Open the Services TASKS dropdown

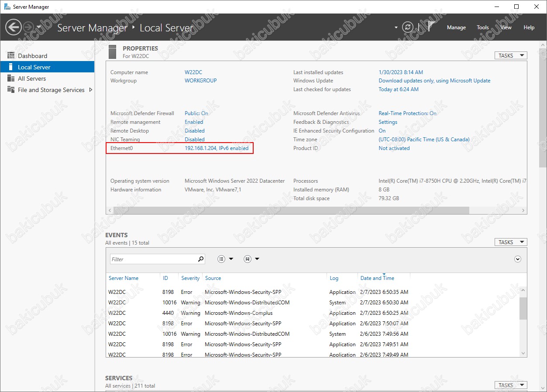click(x=511, y=385)
